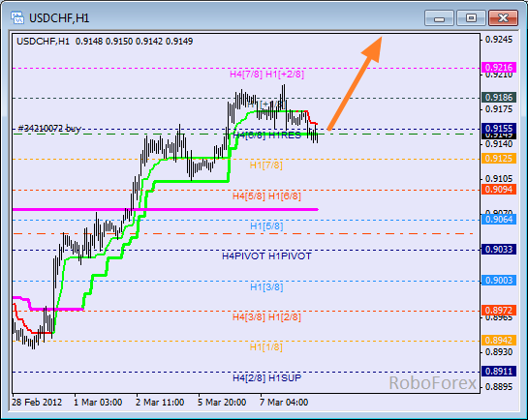Click the 0.9216 magenta price label
This screenshot has height=420, width=528.
coord(499,67)
